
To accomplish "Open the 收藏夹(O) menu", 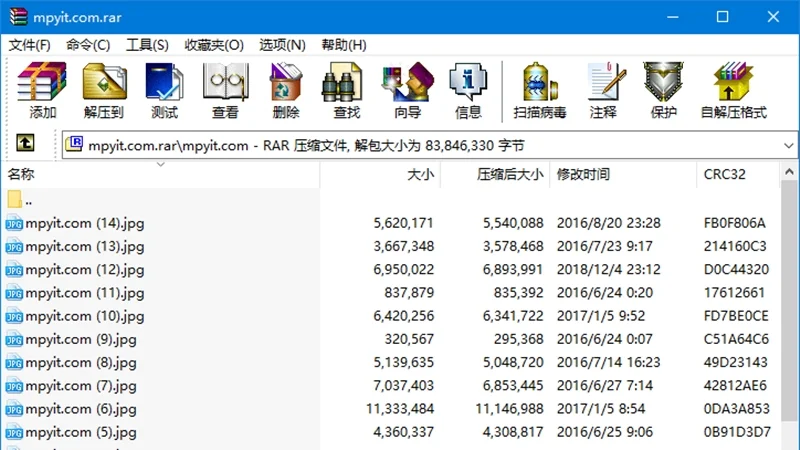I will [214, 45].
